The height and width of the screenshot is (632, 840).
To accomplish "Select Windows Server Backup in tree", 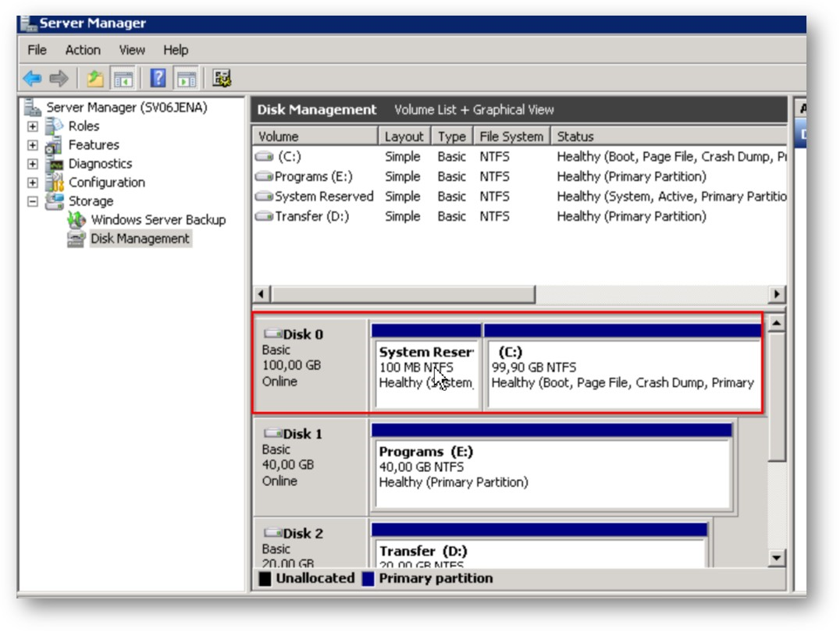I will click(x=158, y=219).
